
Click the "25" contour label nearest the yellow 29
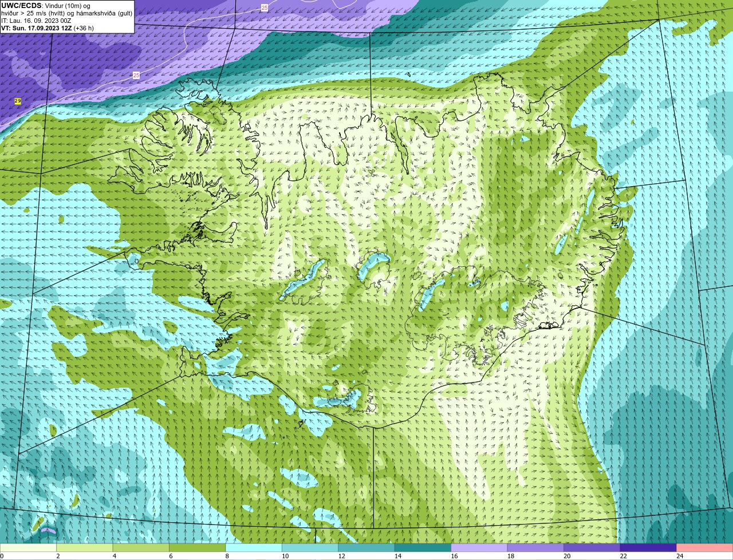pyautogui.click(x=136, y=75)
